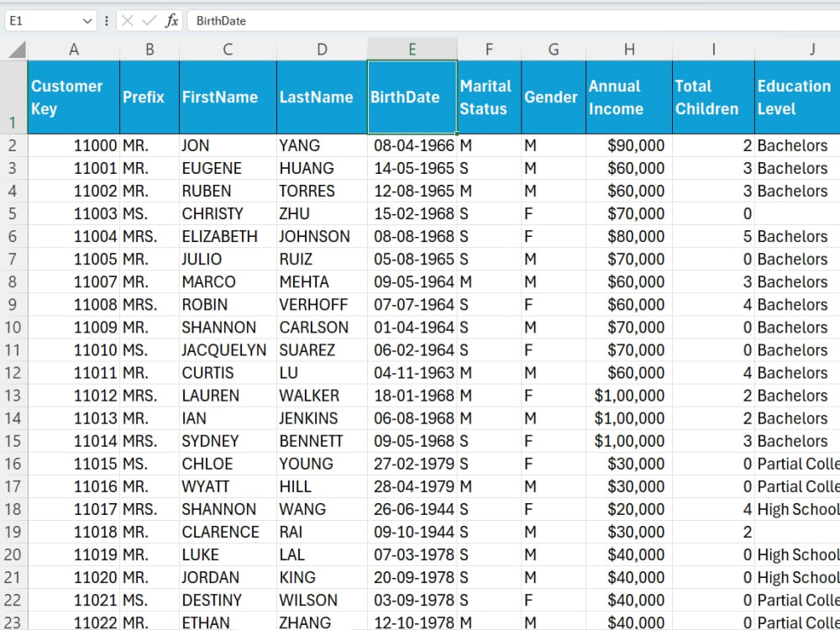Click the FirstName header cell
Viewport: 840px width, 630px height.
[x=228, y=97]
